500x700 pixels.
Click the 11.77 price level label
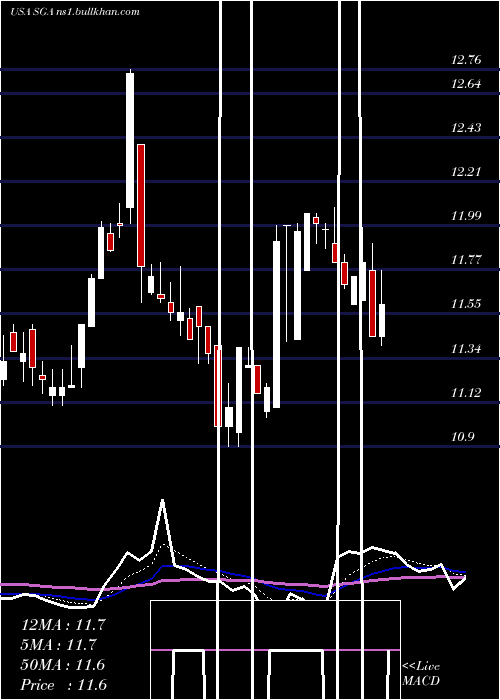click(466, 259)
